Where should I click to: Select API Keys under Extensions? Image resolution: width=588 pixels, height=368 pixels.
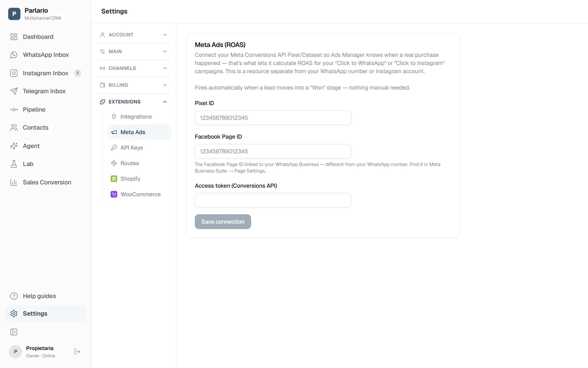(x=139, y=148)
